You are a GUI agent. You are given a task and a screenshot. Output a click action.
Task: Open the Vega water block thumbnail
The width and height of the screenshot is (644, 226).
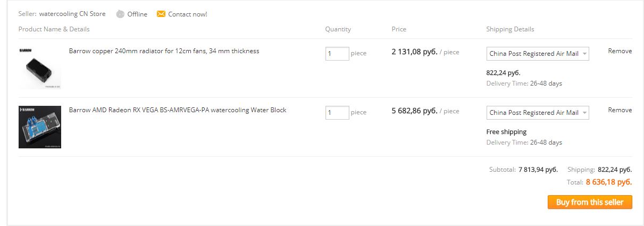40,127
